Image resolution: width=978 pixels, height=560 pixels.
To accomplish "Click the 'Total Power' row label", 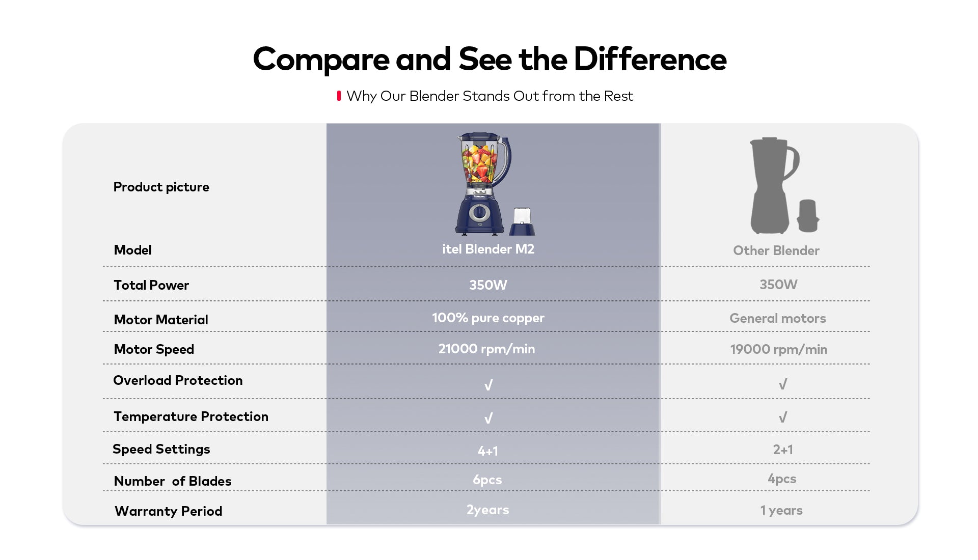I will 151,285.
